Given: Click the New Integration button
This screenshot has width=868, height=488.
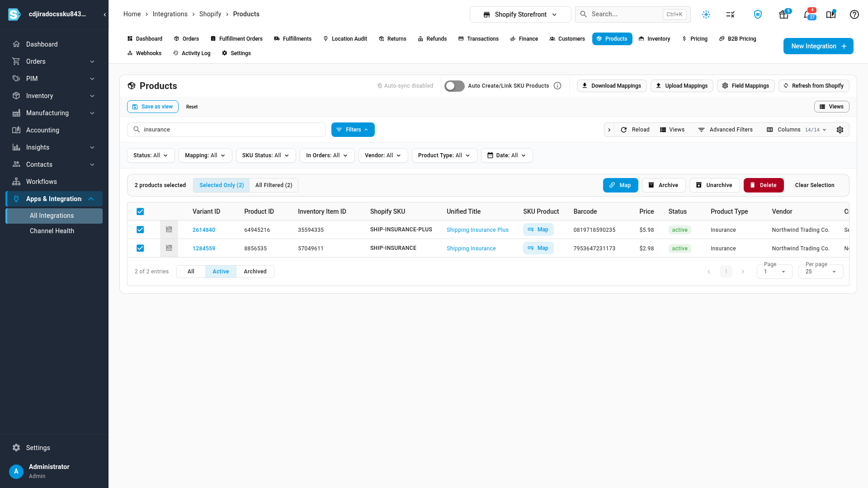Looking at the screenshot, I should (818, 46).
